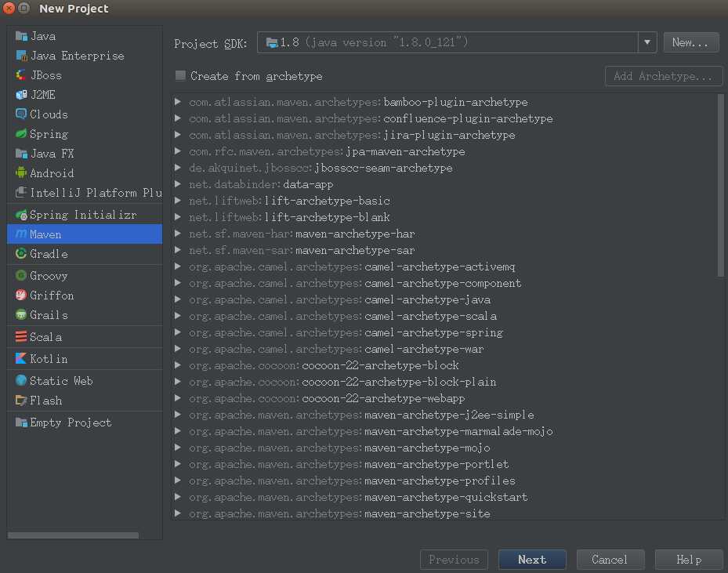Select the Empty Project folder icon
This screenshot has height=573, width=728.
coord(21,422)
